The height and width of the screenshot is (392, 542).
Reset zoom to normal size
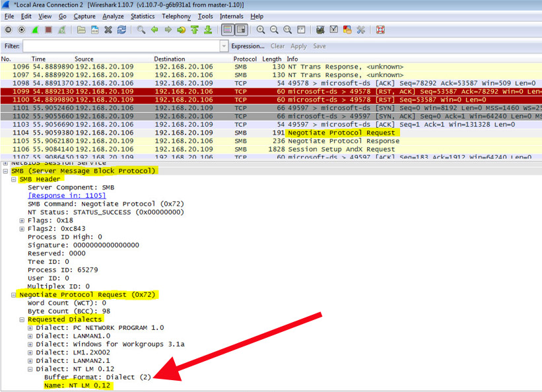(288, 30)
